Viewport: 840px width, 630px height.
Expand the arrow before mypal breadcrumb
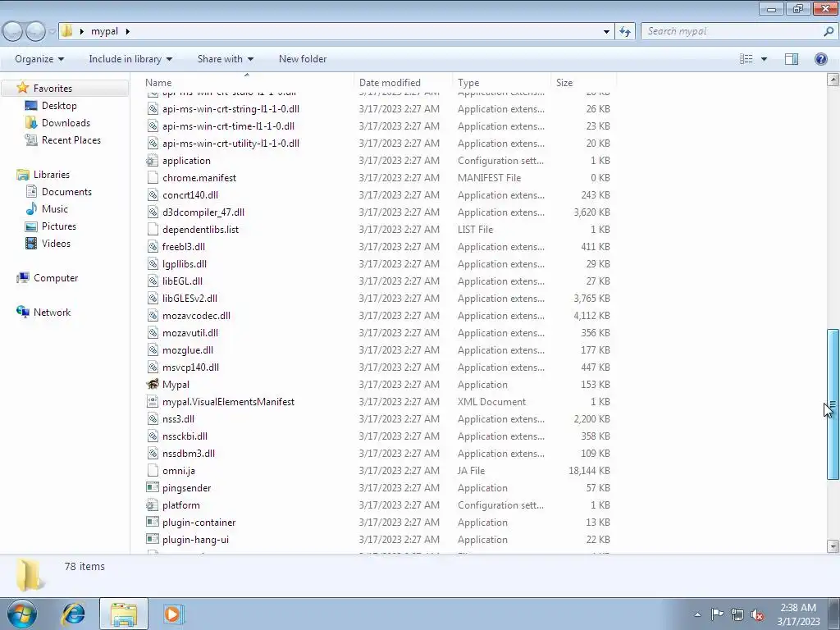coord(81,31)
